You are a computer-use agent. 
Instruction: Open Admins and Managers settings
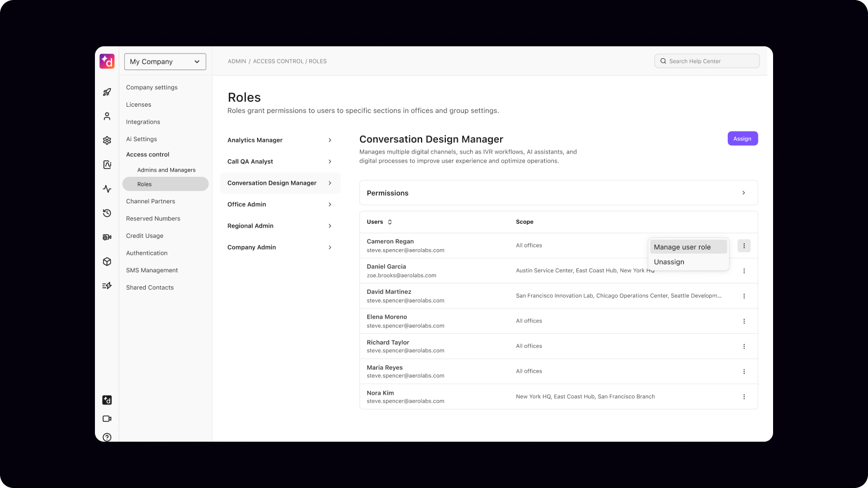[166, 169]
